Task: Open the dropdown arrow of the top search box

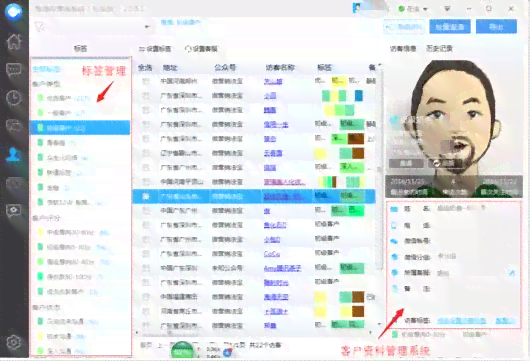Action: point(147,26)
